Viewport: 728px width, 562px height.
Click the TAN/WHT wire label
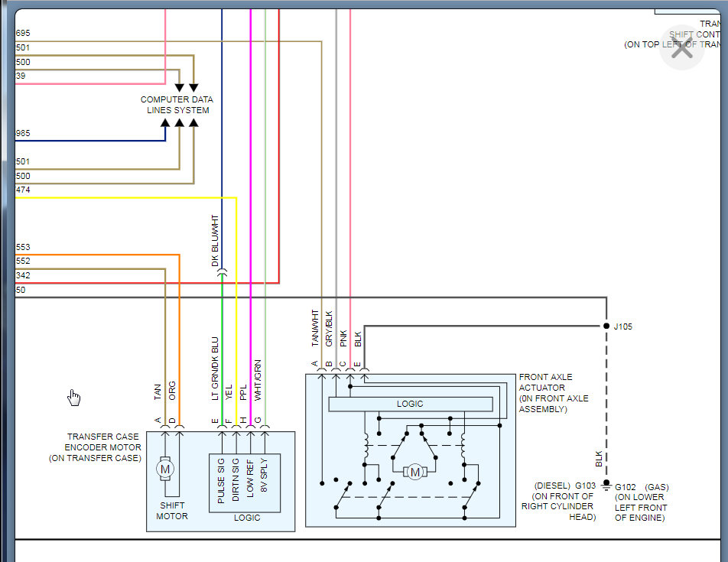coord(315,328)
